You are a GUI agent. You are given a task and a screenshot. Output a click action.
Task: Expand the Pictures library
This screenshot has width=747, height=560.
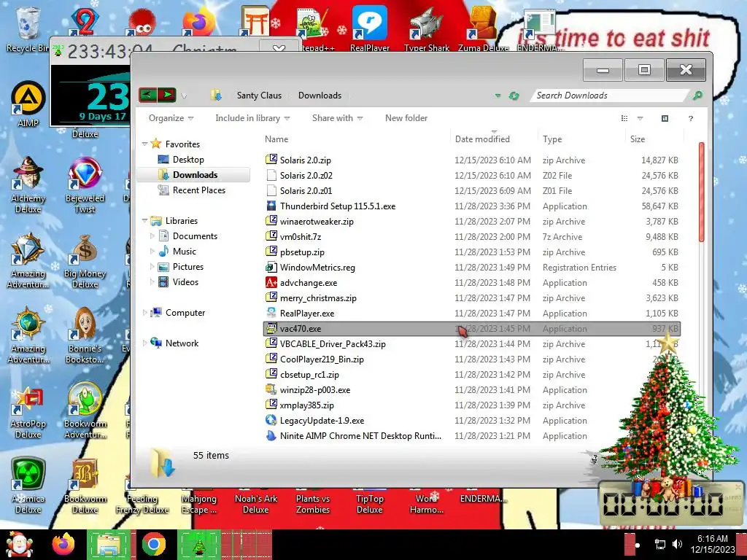(x=152, y=267)
